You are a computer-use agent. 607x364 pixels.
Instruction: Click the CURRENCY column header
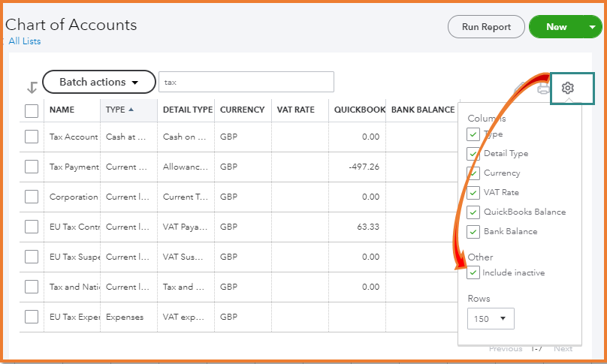242,110
